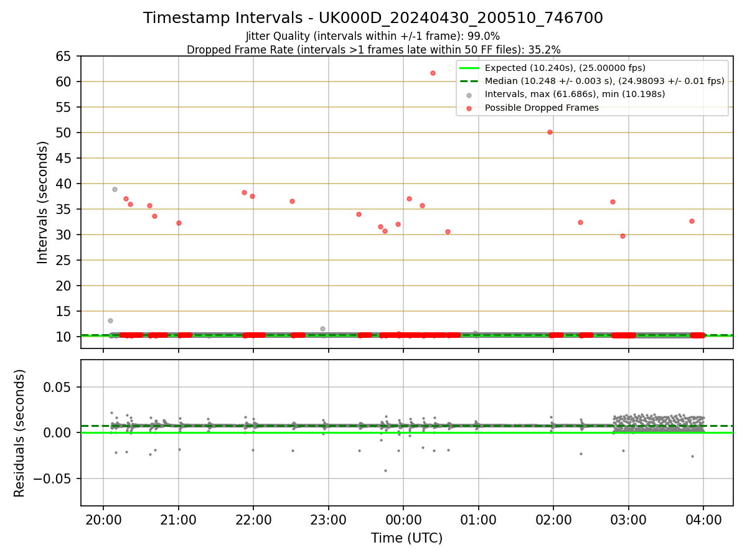Click the 65 y-axis tick label
Viewport: 747px width, 560px height.
64,56
